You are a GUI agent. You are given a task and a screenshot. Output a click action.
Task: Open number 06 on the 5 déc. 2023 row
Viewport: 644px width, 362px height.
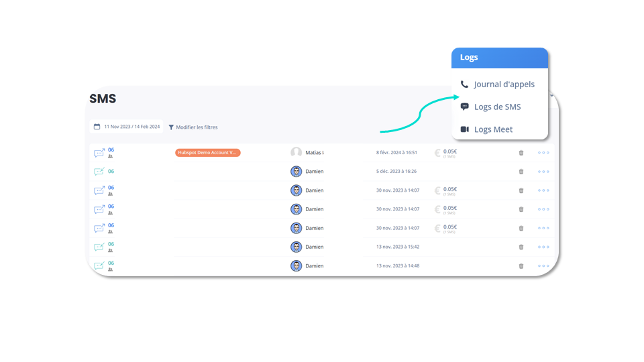[111, 171]
